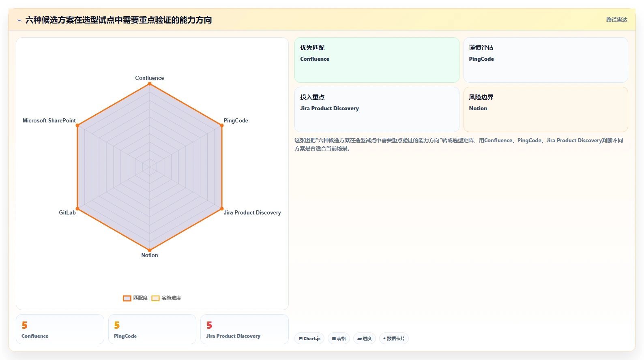Click the 路径雷达 label in the header
The width and height of the screenshot is (644, 360).
(x=616, y=19)
